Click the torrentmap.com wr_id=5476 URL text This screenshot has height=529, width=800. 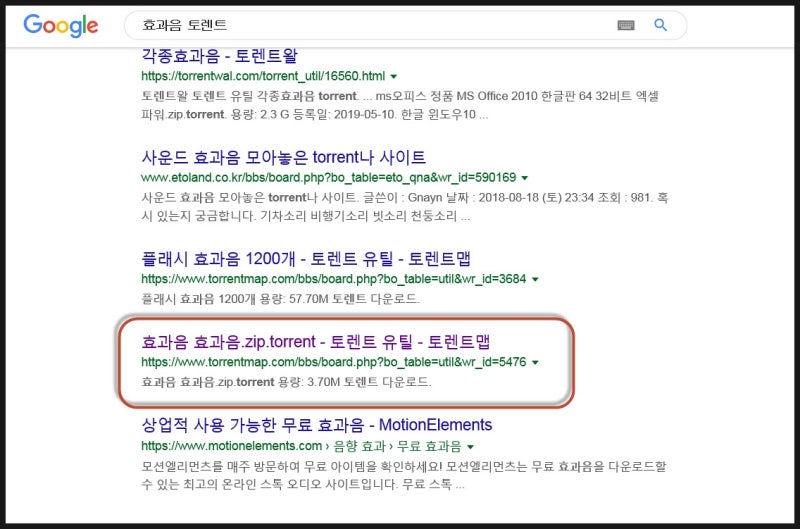334,362
